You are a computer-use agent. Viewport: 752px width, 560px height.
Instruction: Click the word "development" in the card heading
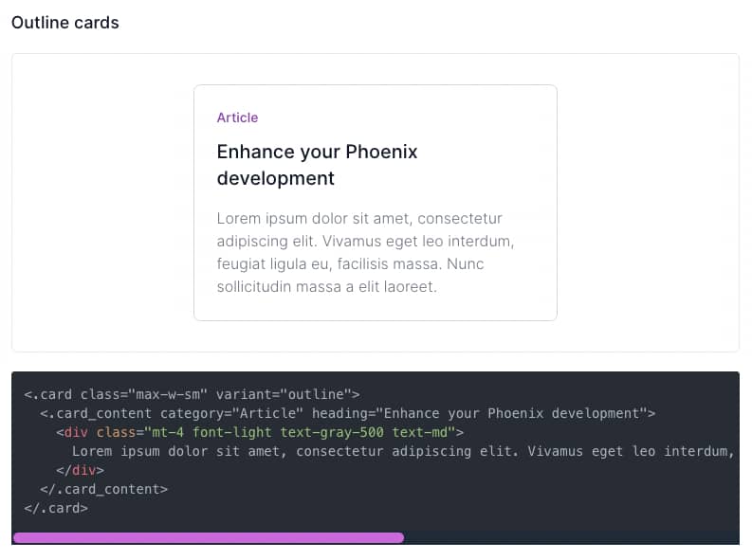tap(276, 178)
